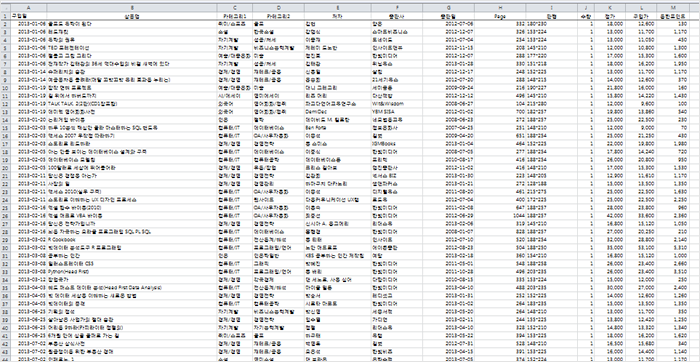
Task: Select row 12 header
Action: pyautogui.click(x=5, y=104)
